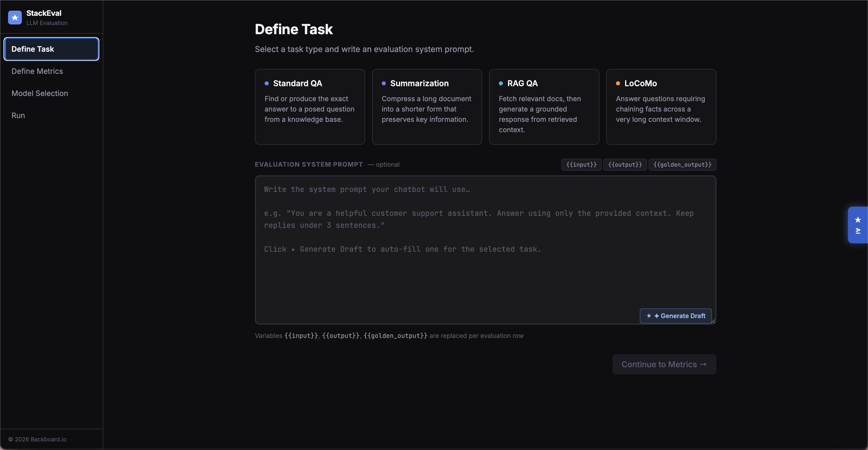Click the 'Define Task' page heading
Screen dimensions: 868x450
pyautogui.click(x=293, y=29)
